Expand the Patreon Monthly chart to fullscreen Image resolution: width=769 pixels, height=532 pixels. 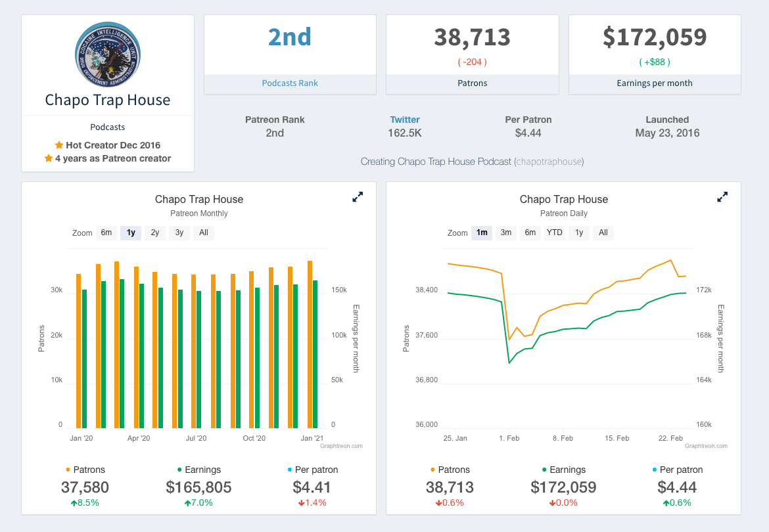(x=358, y=197)
